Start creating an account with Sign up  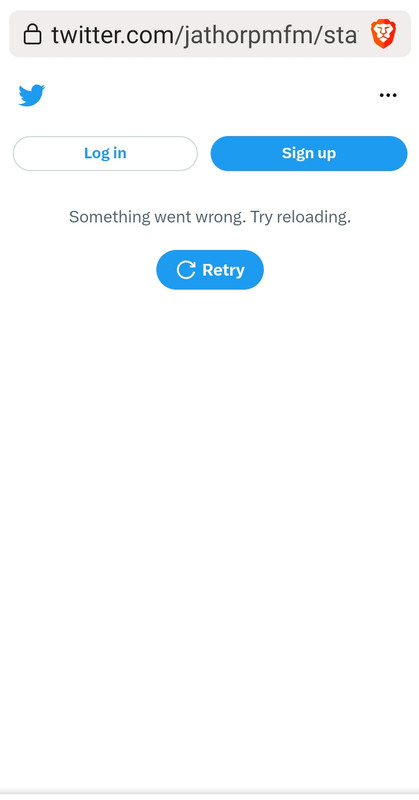pyautogui.click(x=309, y=154)
